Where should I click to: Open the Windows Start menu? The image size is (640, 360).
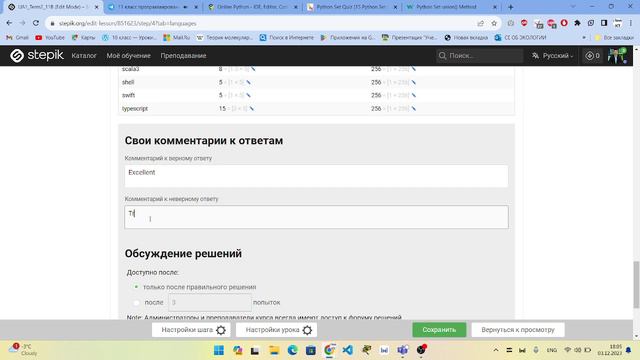[x=219, y=350]
